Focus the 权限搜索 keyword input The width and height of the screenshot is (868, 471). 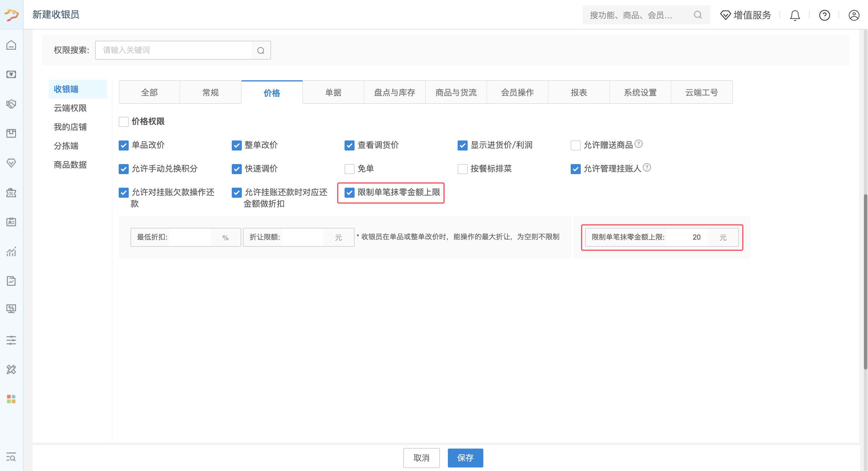[x=174, y=50]
